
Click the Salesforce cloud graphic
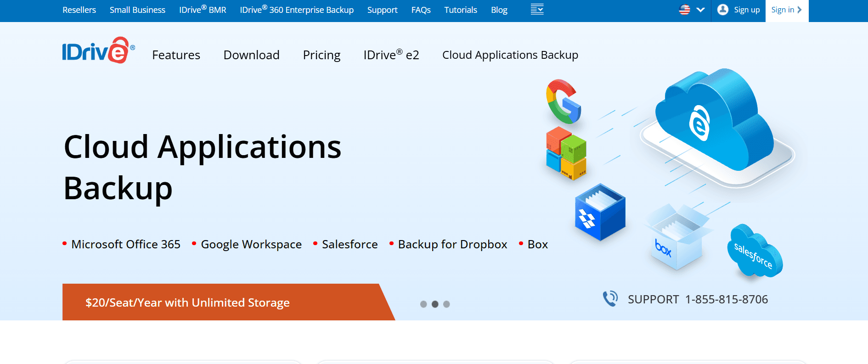pyautogui.click(x=754, y=252)
